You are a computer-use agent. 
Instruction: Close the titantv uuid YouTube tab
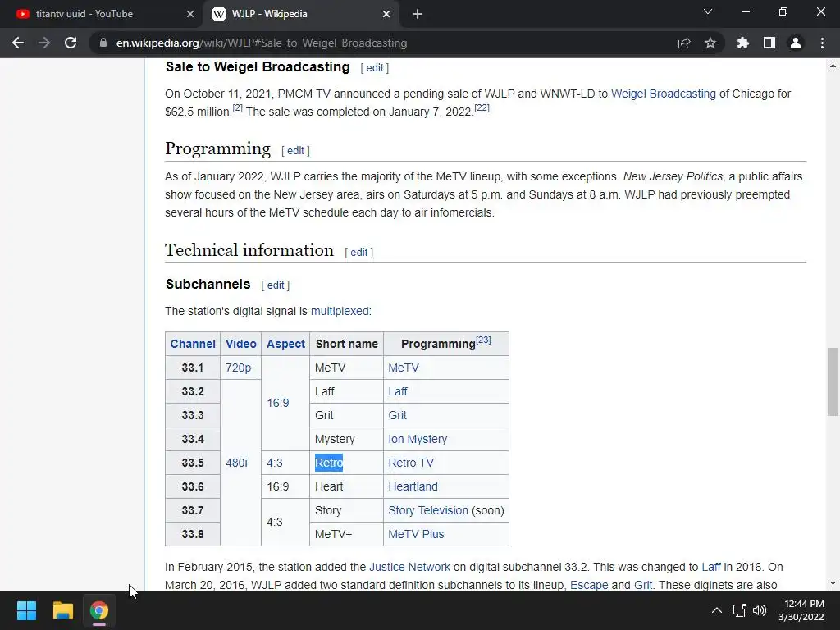pyautogui.click(x=190, y=14)
